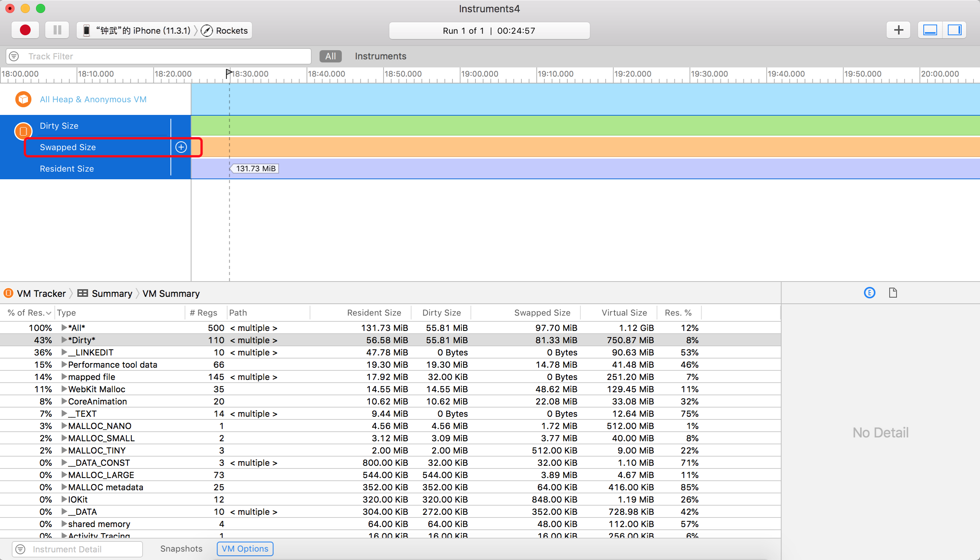Viewport: 980px width, 560px height.
Task: Switch to the Instruments filter tab
Action: click(380, 56)
